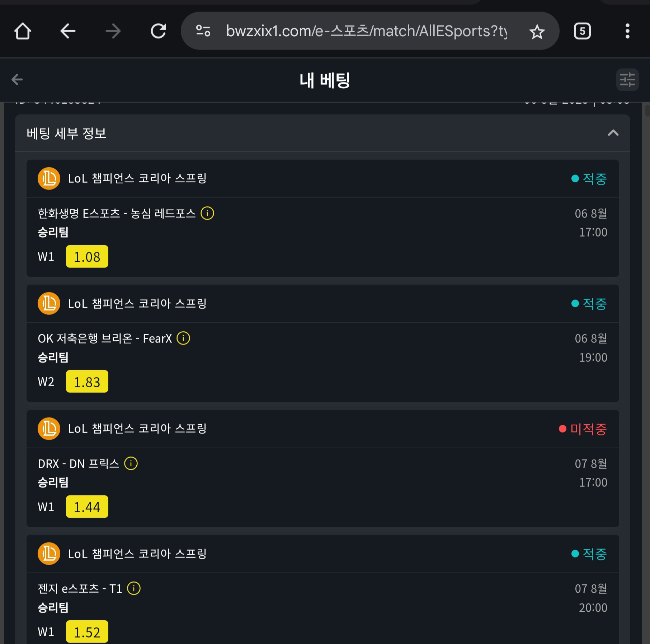Open the browser home page icon
This screenshot has width=650, height=644.
coord(23,31)
